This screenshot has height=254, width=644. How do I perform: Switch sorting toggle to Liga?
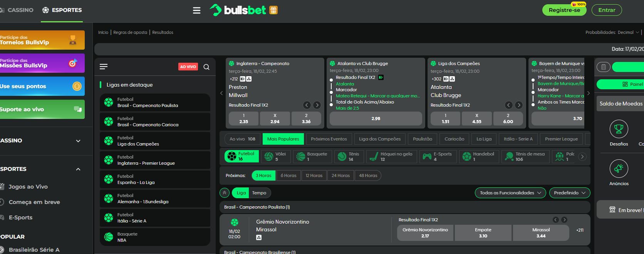coord(241,193)
